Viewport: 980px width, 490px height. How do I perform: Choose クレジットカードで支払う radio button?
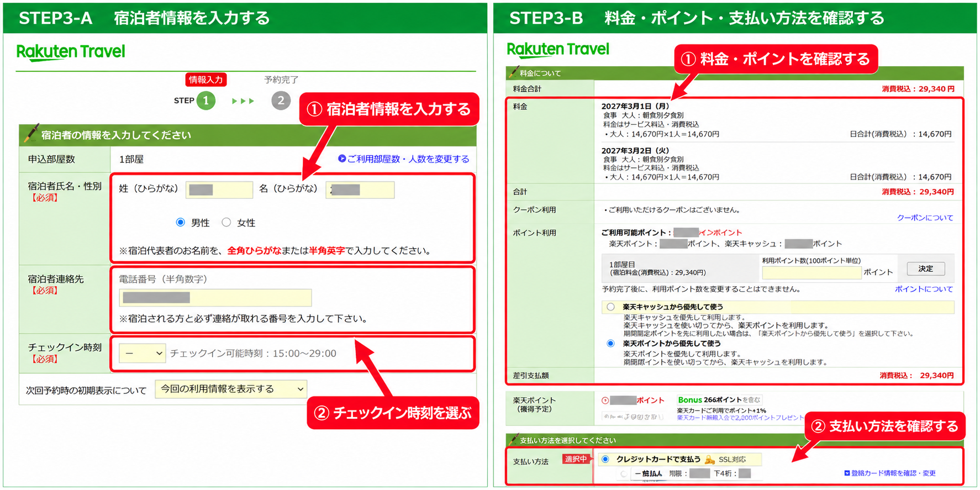[x=605, y=459]
